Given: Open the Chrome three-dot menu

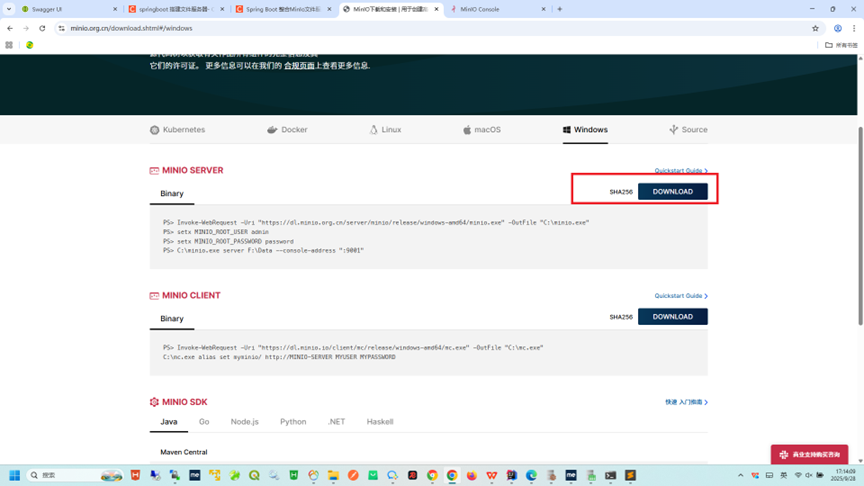Looking at the screenshot, I should (x=854, y=28).
